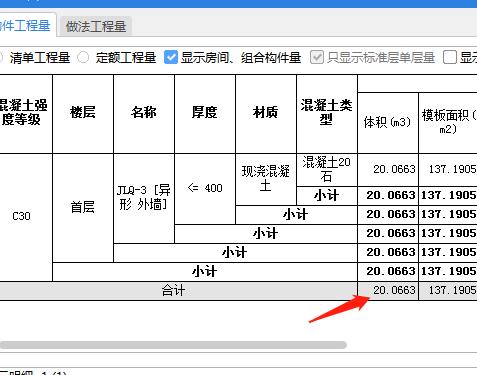The height and width of the screenshot is (375, 477).
Task: Click the 合计 row formwork value 137.1905
Action: tap(448, 291)
